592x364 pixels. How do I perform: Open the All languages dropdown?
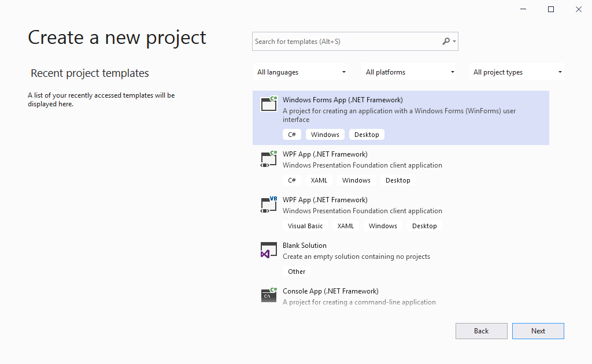pyautogui.click(x=300, y=72)
